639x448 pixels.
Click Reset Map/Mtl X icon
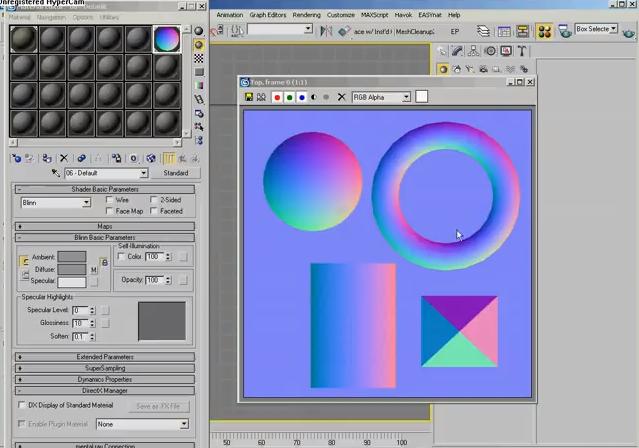(64, 158)
